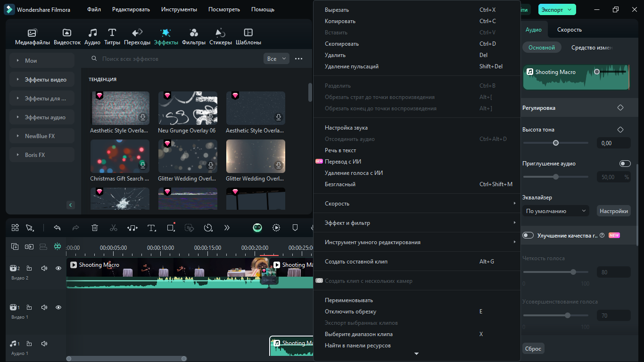Choose Копировать from the context menu

tap(417, 21)
